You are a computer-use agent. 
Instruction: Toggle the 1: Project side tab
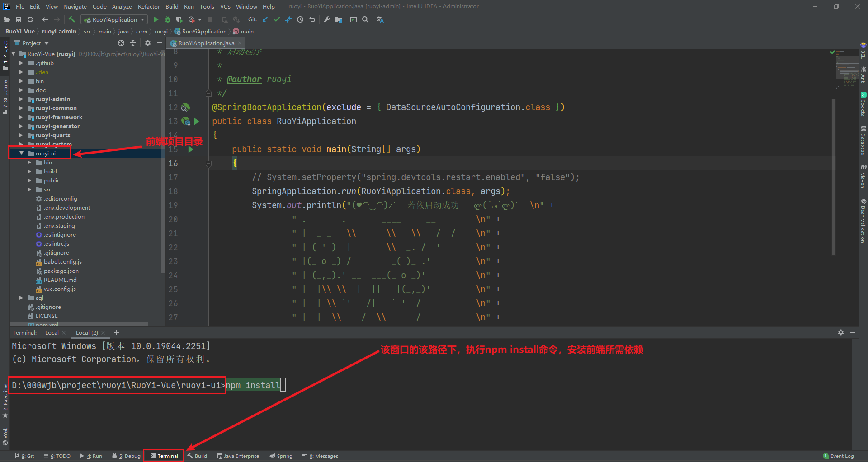5,56
